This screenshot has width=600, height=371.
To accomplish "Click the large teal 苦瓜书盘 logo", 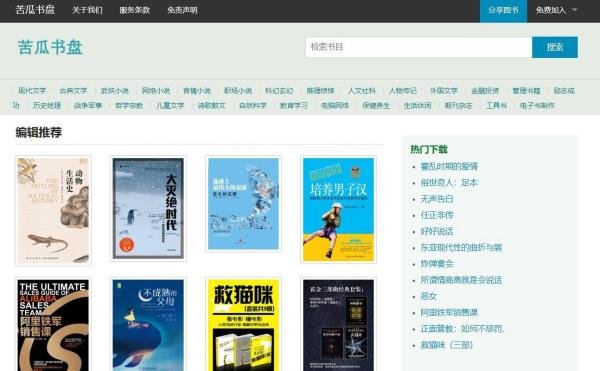I will (x=50, y=47).
